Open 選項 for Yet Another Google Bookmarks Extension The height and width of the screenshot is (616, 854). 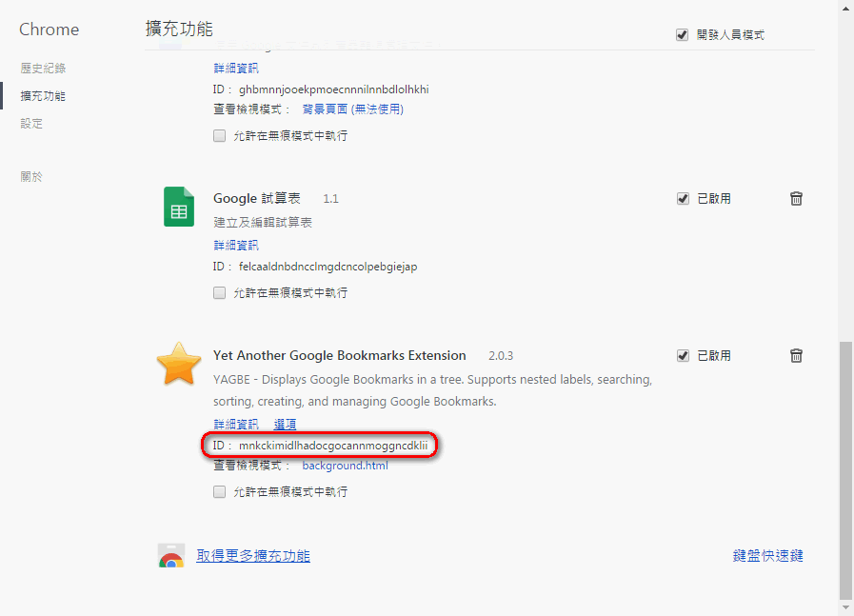[286, 425]
